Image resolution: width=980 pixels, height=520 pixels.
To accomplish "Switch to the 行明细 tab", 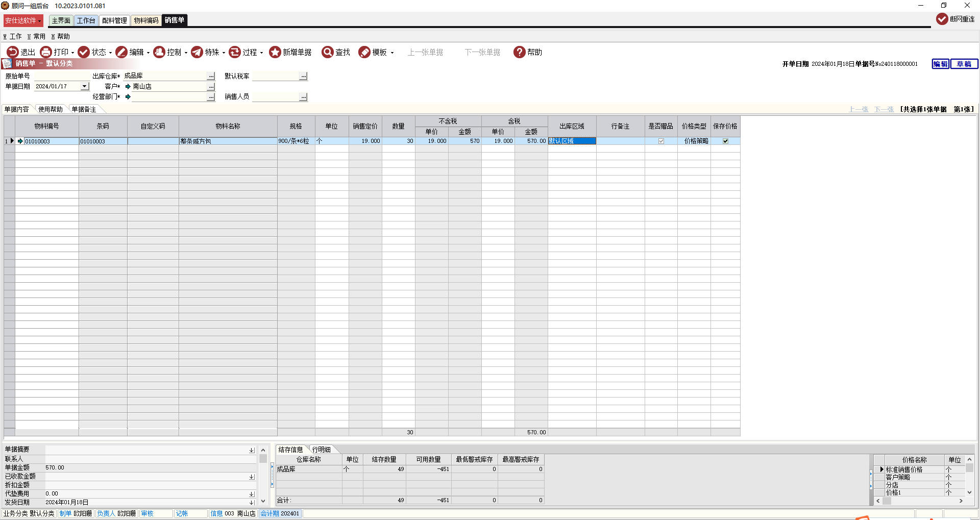I will coord(322,450).
